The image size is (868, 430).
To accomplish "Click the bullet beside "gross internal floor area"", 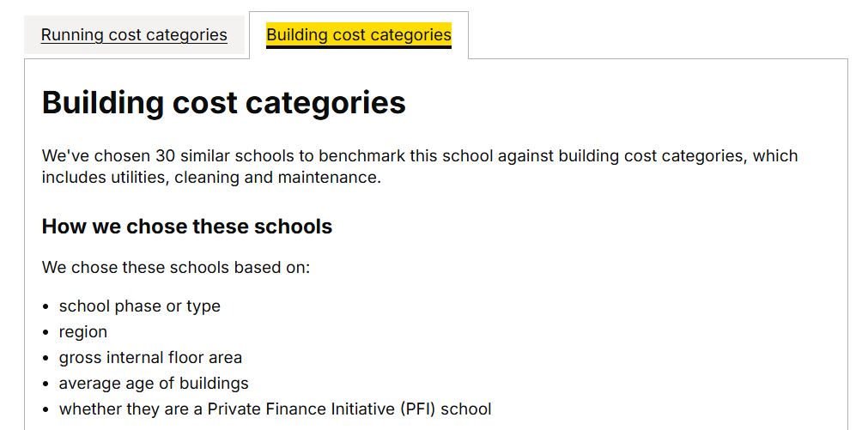I will pos(46,358).
